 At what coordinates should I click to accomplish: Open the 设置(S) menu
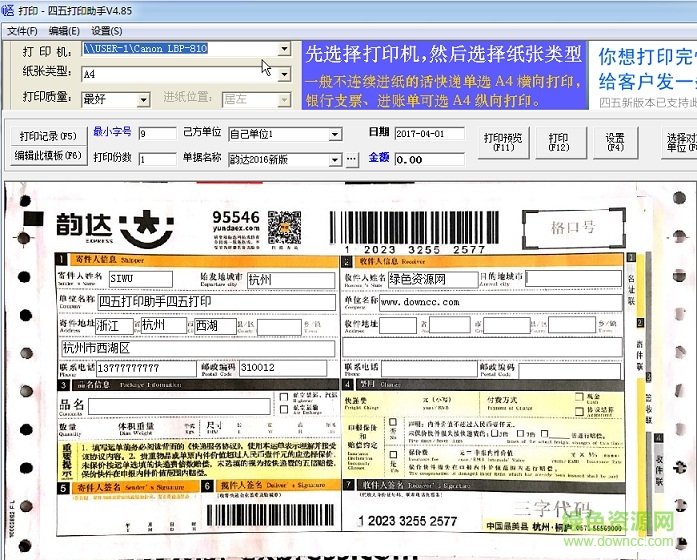click(107, 31)
